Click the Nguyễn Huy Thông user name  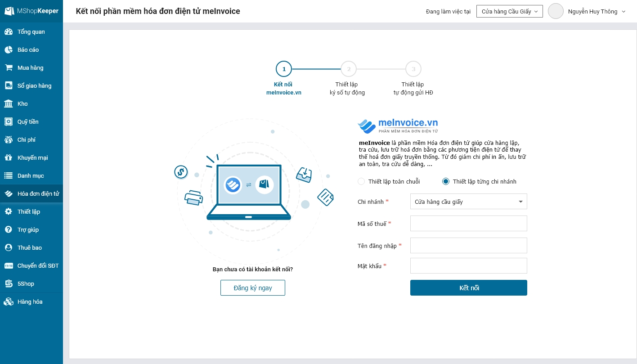pos(592,12)
